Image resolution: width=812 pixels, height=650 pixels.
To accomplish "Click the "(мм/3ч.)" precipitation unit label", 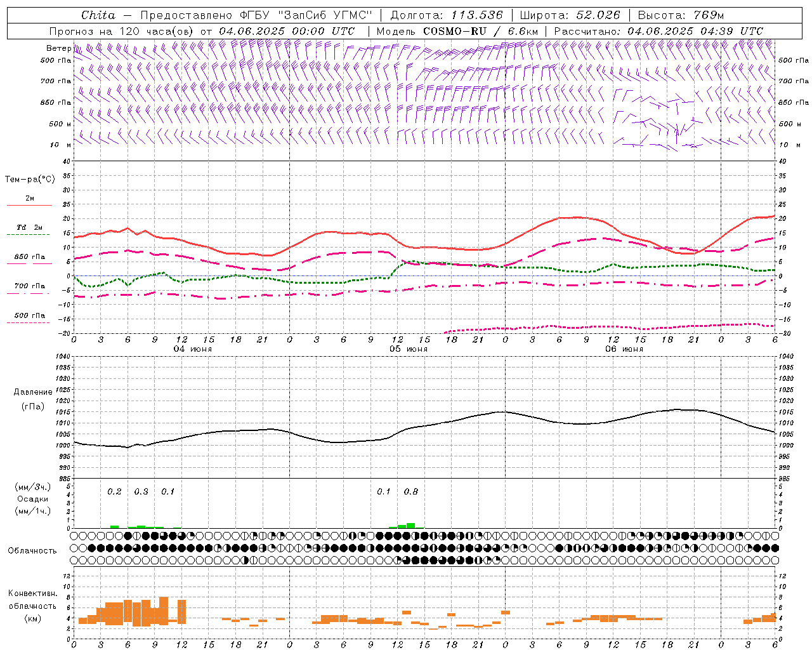I will click(33, 487).
